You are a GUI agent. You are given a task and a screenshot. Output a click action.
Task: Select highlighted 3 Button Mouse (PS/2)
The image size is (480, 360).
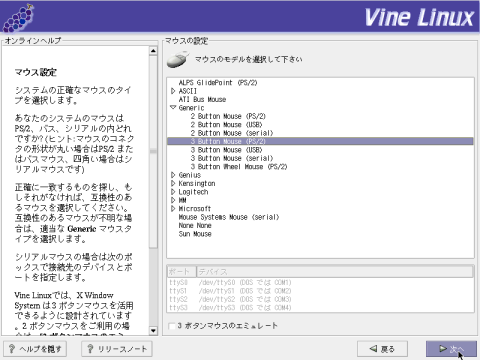tap(320, 141)
